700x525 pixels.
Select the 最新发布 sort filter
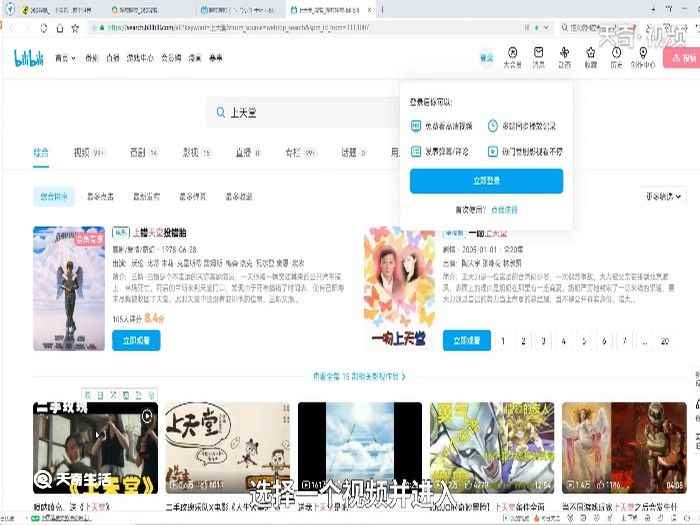pos(146,196)
